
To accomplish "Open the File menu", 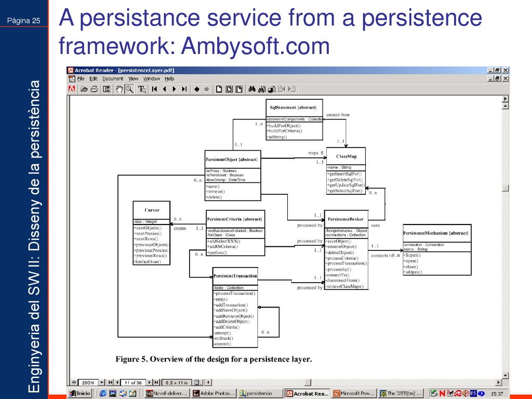I will pyautogui.click(x=81, y=79).
